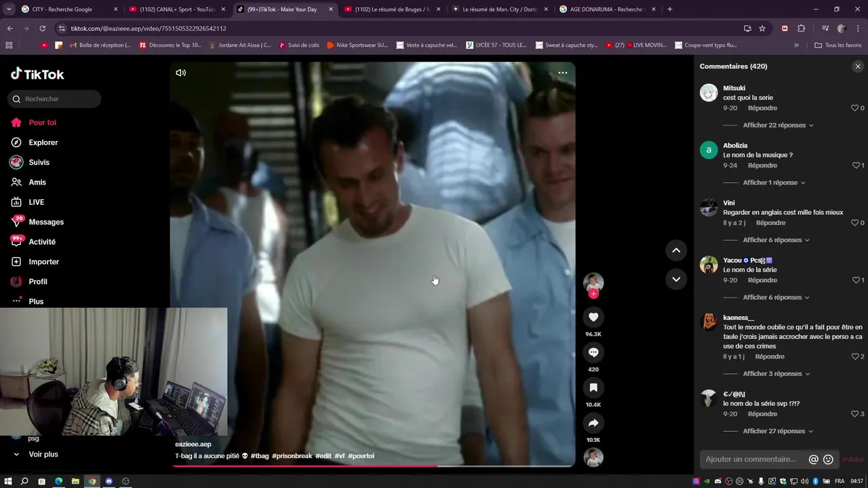This screenshot has width=868, height=488.
Task: Open Discord from the taskbar
Action: [x=108, y=481]
